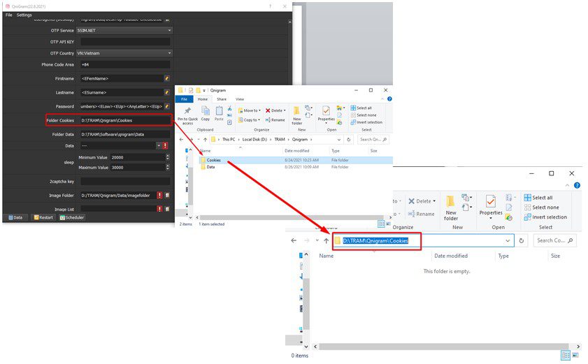Viewport: 588px width, 364px height.
Task: Click the OTP API KEY input field
Action: [x=125, y=42]
